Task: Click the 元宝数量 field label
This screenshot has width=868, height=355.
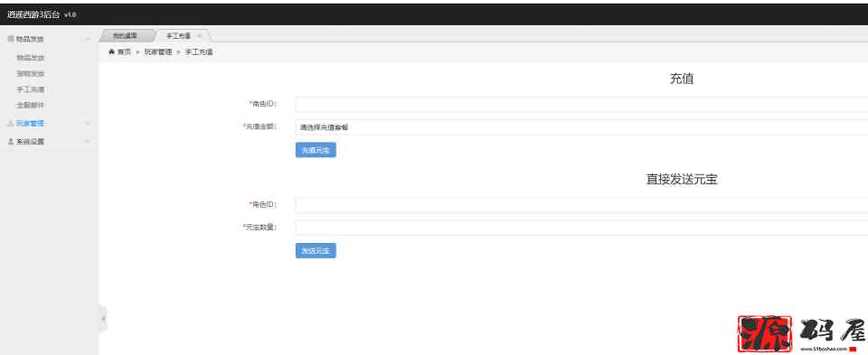Action: pyautogui.click(x=260, y=228)
